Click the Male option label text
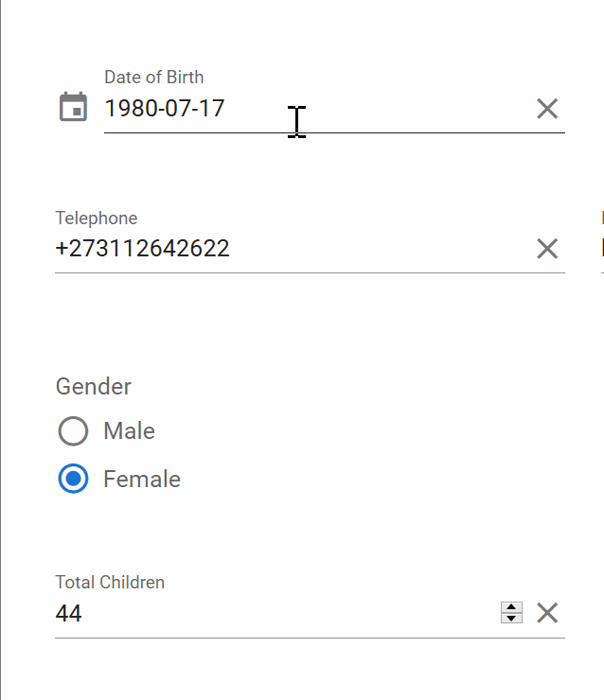The image size is (604, 700). [129, 431]
